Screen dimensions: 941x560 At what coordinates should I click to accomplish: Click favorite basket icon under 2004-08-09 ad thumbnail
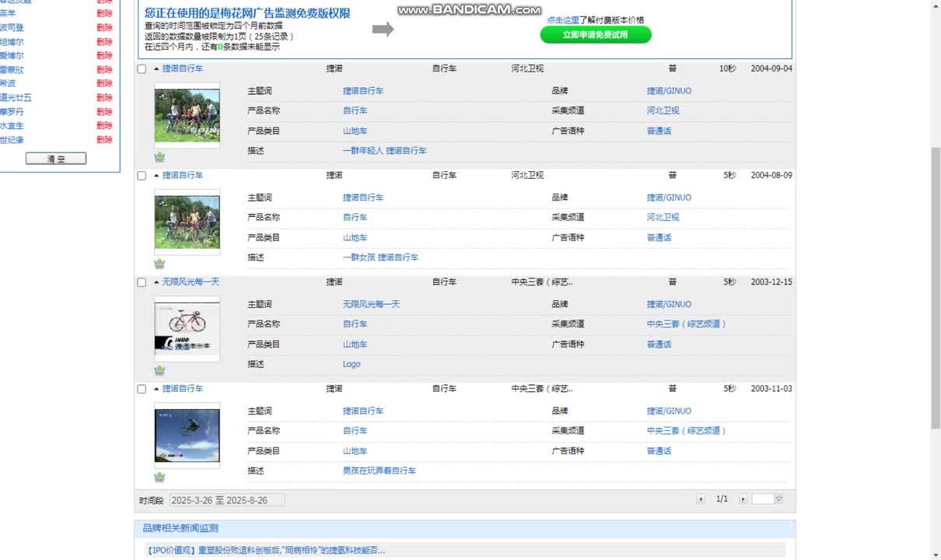[159, 264]
